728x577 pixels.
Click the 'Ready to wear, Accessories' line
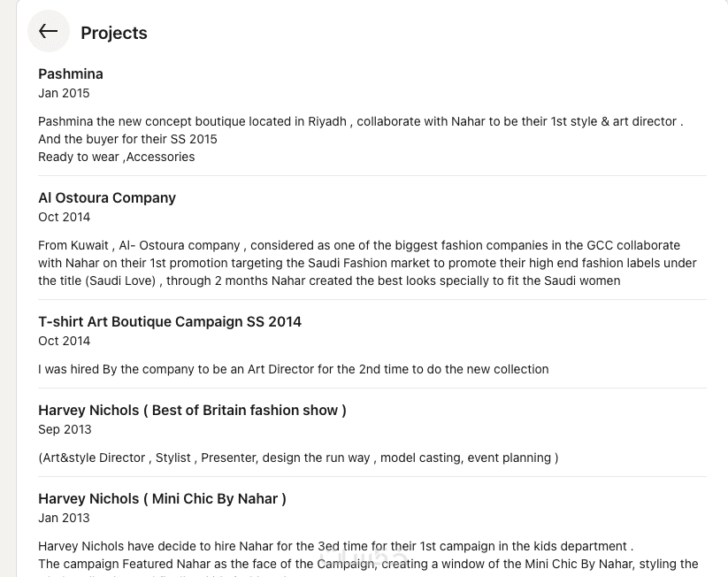click(116, 158)
